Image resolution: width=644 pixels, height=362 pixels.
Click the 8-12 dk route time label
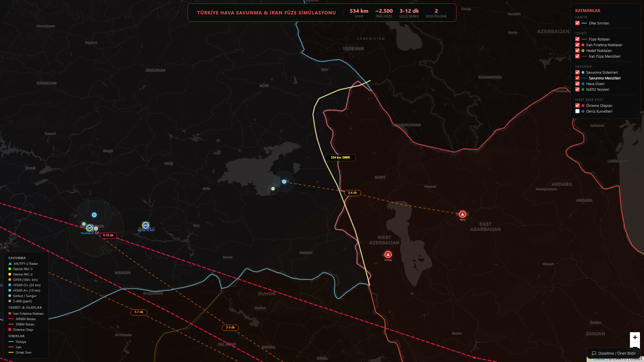pos(108,236)
